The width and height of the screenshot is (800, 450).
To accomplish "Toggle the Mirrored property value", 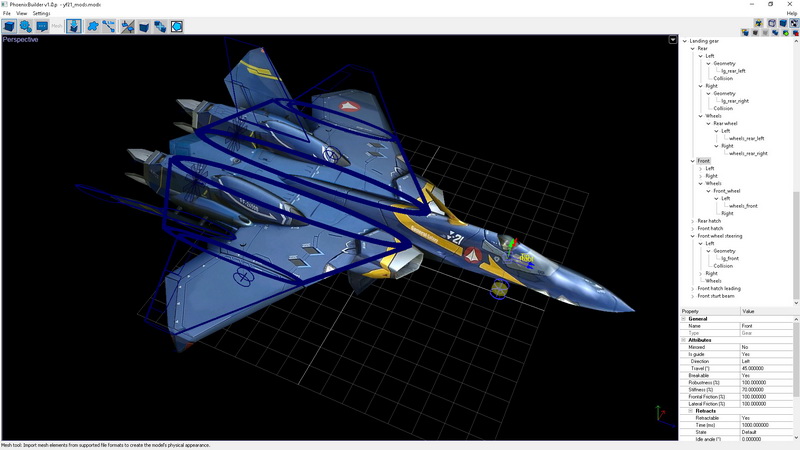I will pos(768,347).
